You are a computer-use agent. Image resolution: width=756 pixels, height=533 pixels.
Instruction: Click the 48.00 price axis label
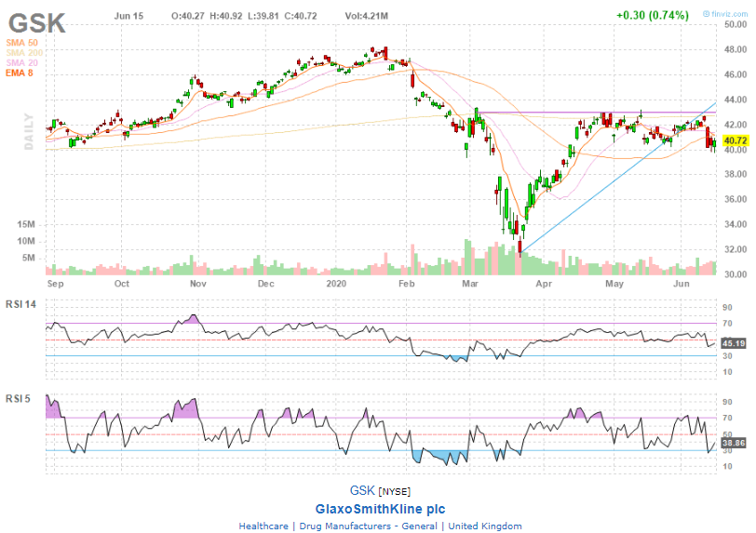coord(736,49)
